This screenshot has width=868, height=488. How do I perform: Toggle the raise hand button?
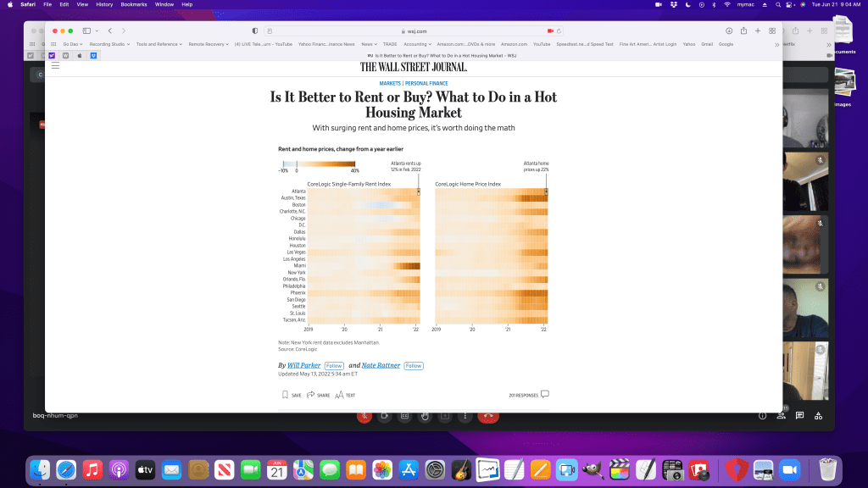(x=425, y=416)
